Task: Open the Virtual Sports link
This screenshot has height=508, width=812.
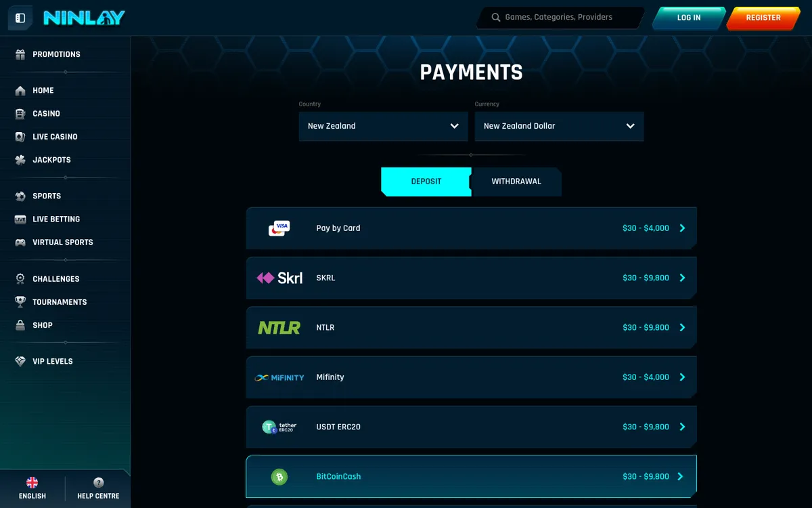Action: tap(63, 242)
